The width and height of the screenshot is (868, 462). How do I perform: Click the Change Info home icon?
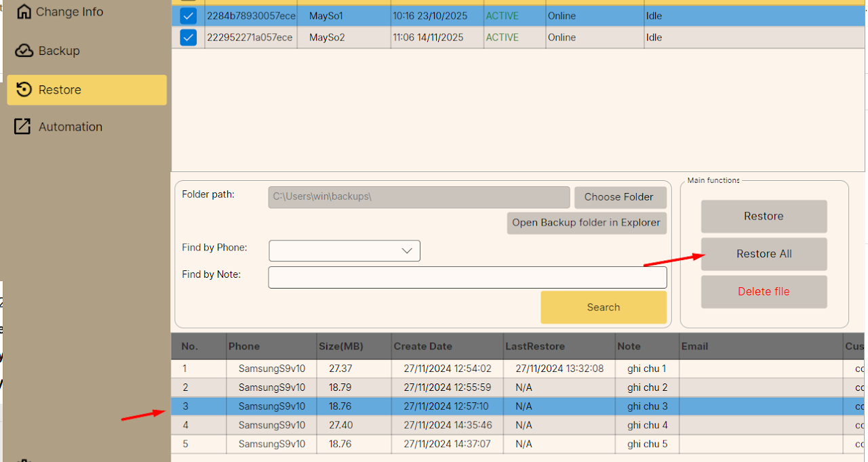(24, 12)
